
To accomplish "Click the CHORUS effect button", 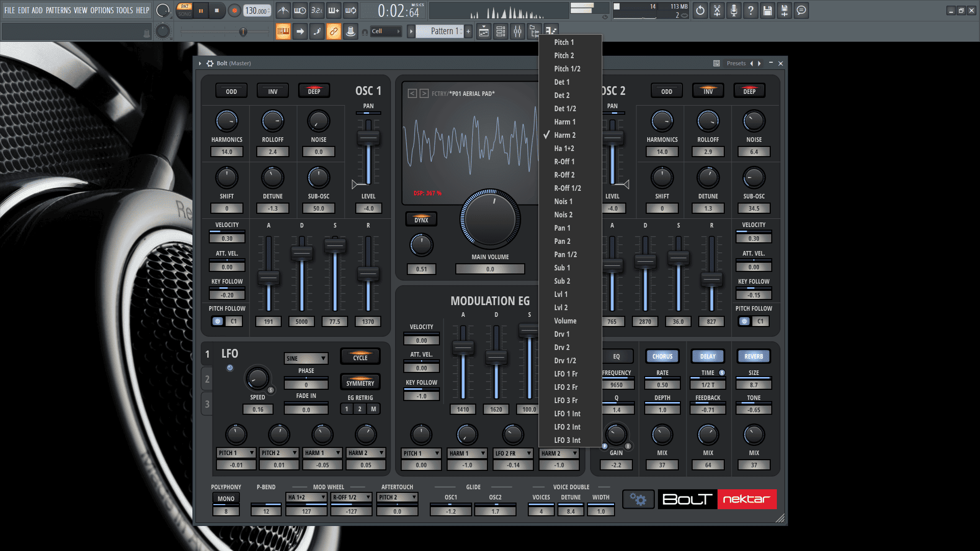I will pyautogui.click(x=662, y=357).
